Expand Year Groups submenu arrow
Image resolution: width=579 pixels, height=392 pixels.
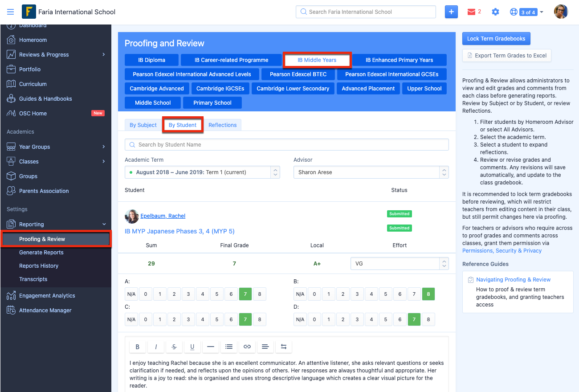point(104,147)
